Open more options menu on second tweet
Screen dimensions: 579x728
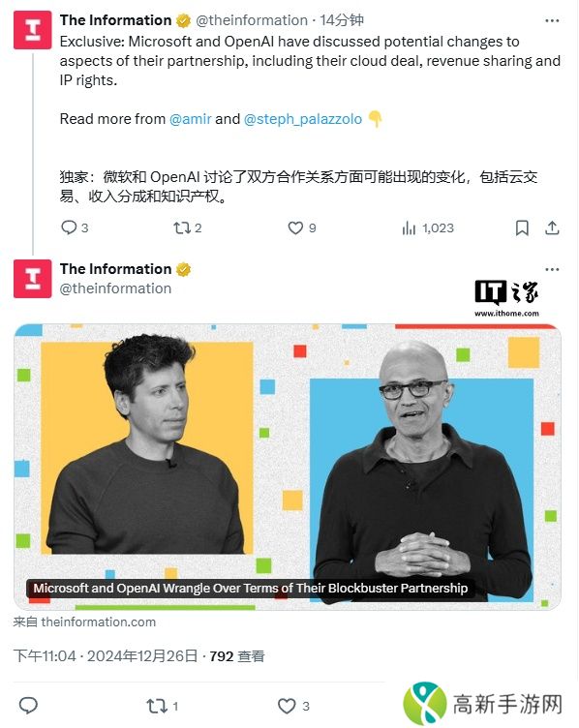[x=552, y=269]
